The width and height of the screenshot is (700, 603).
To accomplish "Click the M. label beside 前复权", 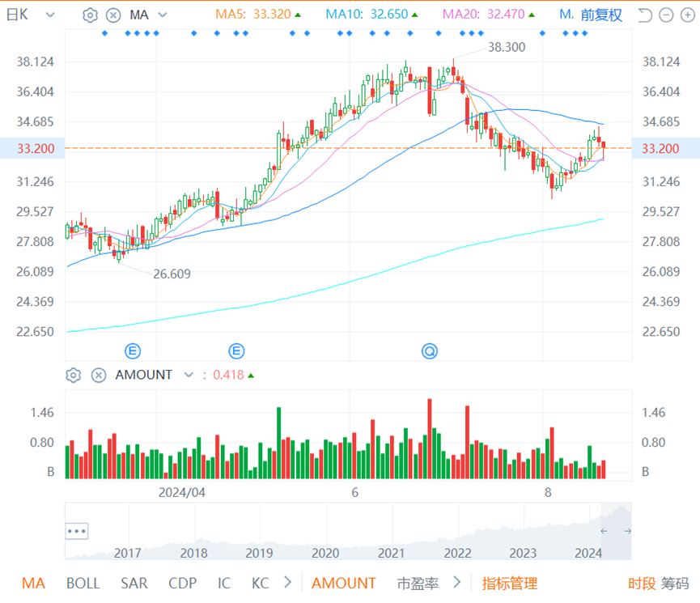I will [x=566, y=15].
